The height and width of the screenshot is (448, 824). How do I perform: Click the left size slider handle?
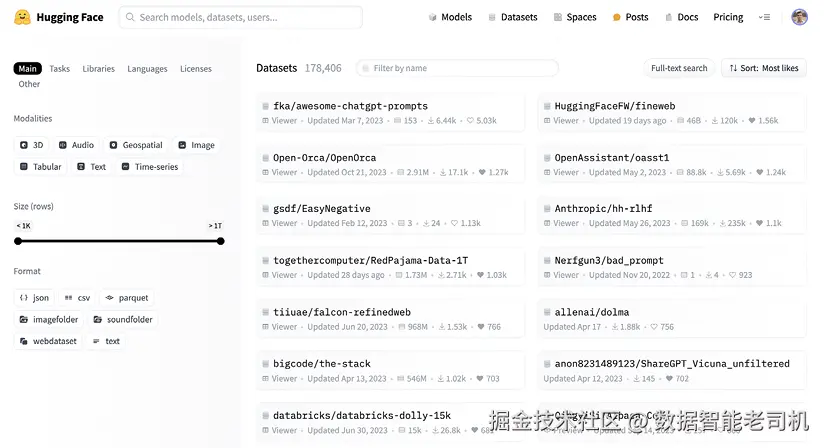click(x=18, y=241)
